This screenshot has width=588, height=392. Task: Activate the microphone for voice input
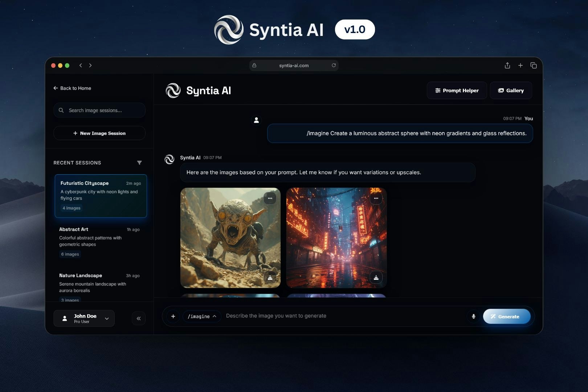(473, 316)
